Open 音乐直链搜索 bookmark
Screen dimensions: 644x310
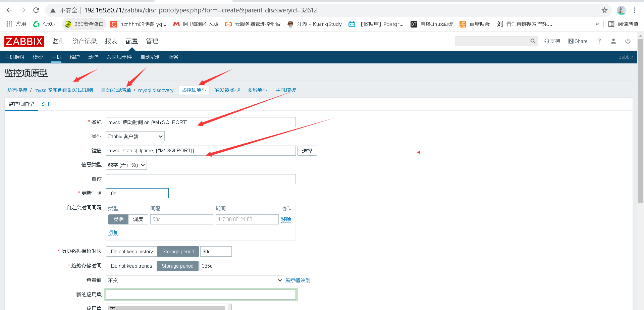pos(524,24)
